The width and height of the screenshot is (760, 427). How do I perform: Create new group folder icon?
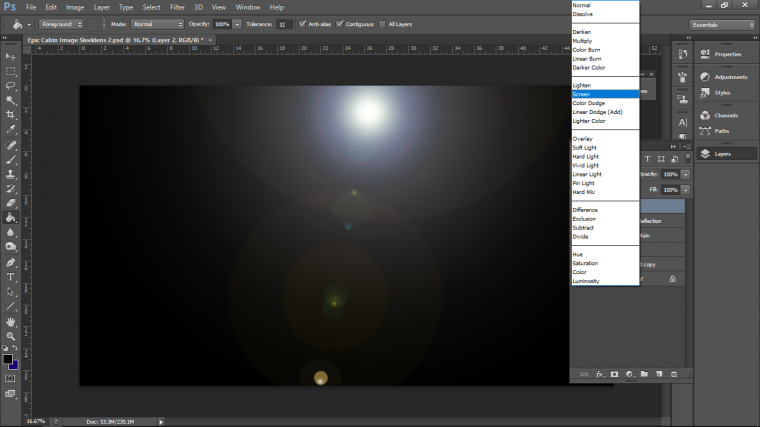644,374
